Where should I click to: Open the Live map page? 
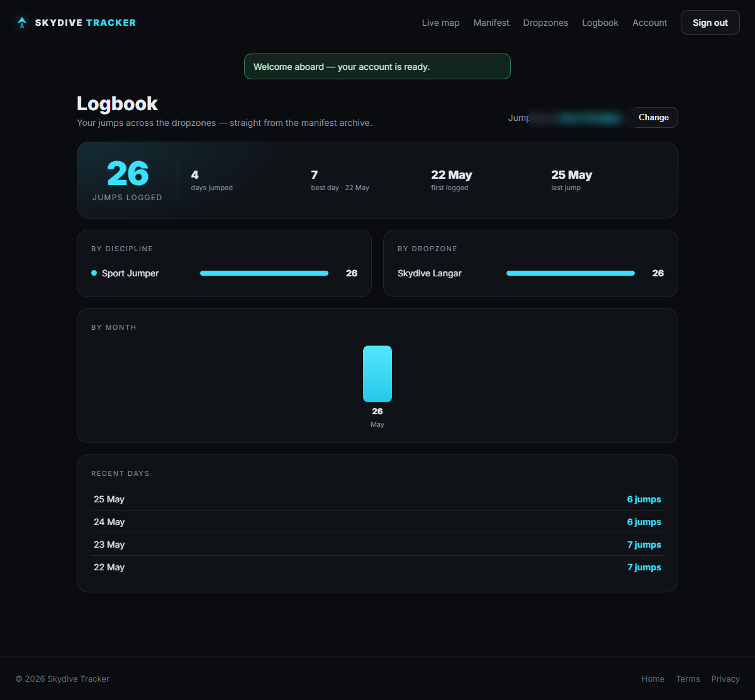click(440, 23)
